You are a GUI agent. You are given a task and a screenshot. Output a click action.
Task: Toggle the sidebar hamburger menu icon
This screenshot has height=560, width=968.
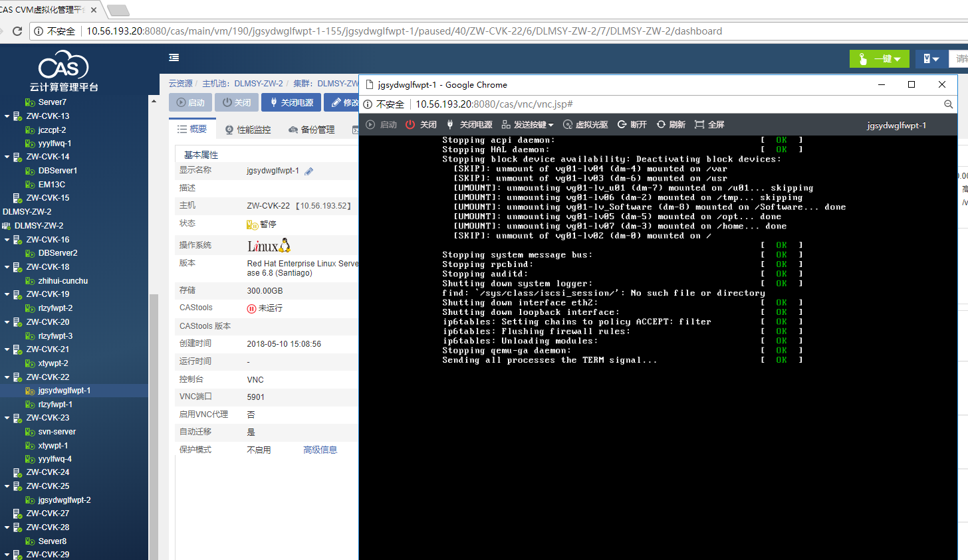[x=174, y=58]
